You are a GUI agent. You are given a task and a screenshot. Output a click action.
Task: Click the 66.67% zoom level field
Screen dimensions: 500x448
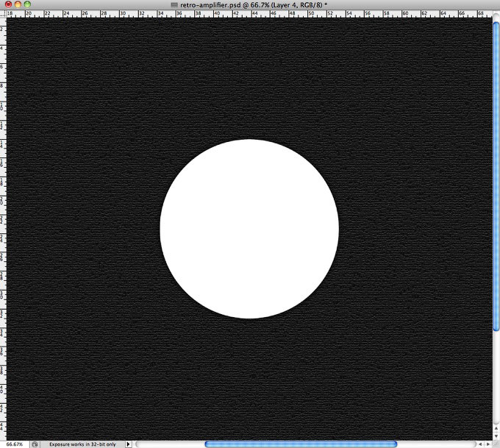pyautogui.click(x=15, y=444)
